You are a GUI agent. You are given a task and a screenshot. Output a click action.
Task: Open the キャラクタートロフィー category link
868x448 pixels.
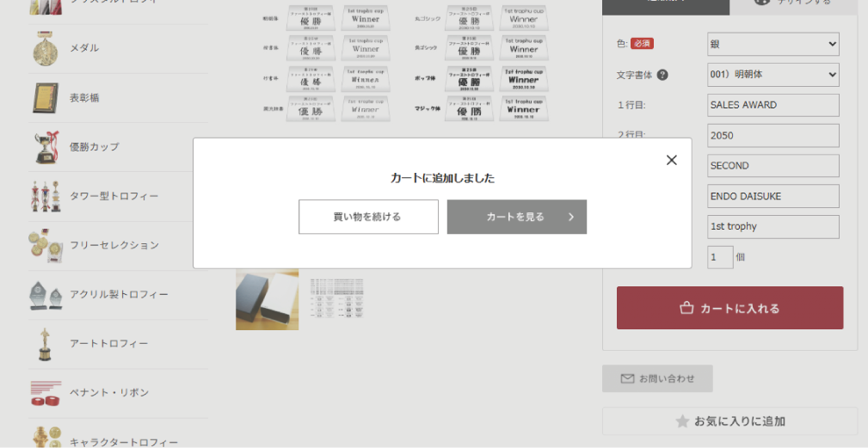point(123,442)
